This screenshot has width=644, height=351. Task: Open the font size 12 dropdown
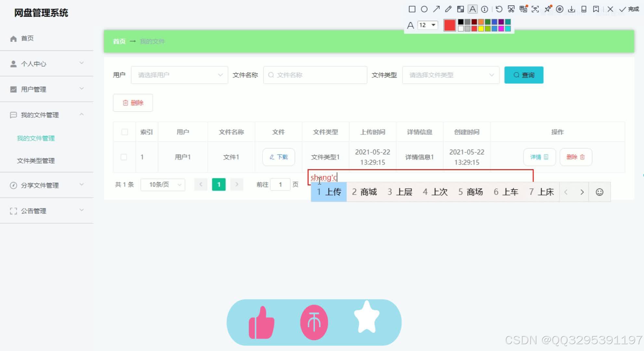coord(428,25)
